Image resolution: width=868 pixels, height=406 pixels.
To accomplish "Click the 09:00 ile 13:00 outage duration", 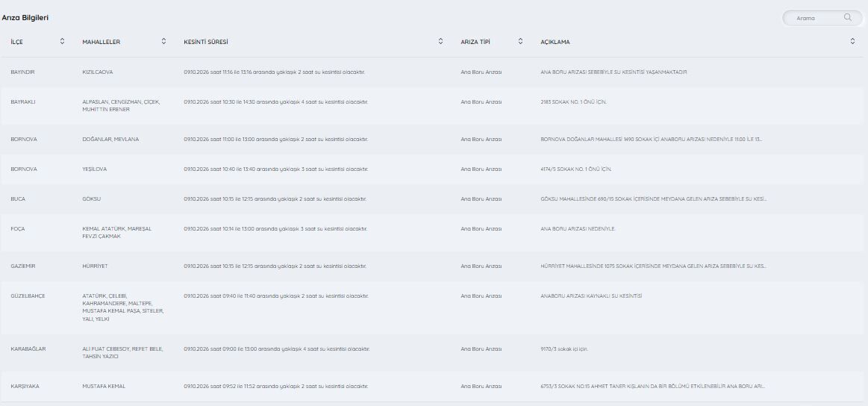I will point(277,349).
